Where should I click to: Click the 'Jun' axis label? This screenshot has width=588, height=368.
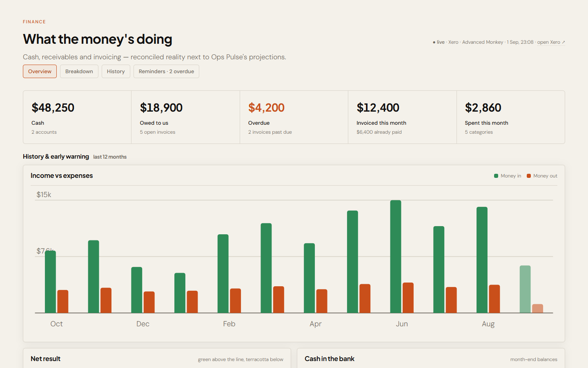click(402, 324)
